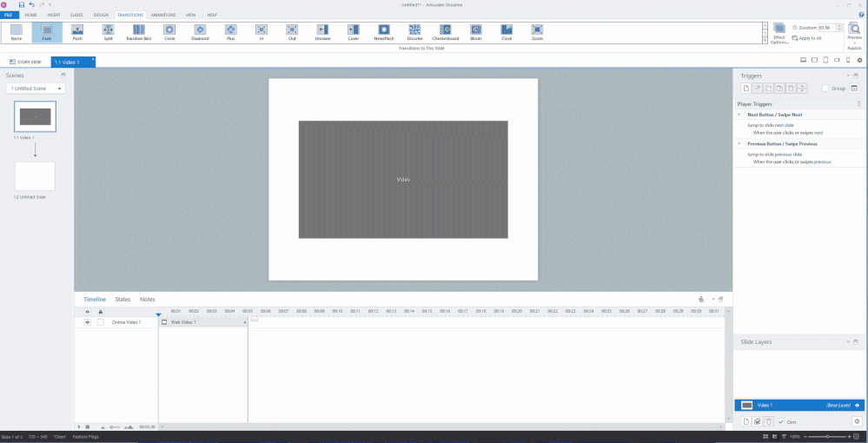Open the 1 Untitled Scene dropdown
This screenshot has width=868, height=443.
pos(36,89)
